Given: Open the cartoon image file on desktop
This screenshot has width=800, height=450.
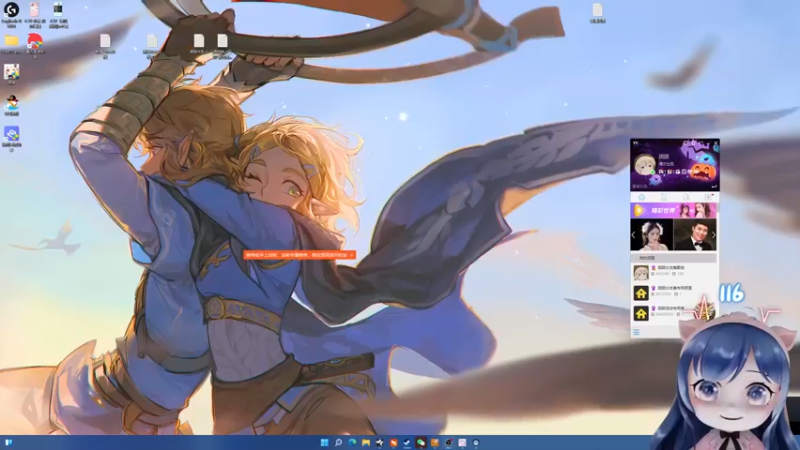Looking at the screenshot, I should 11,72.
